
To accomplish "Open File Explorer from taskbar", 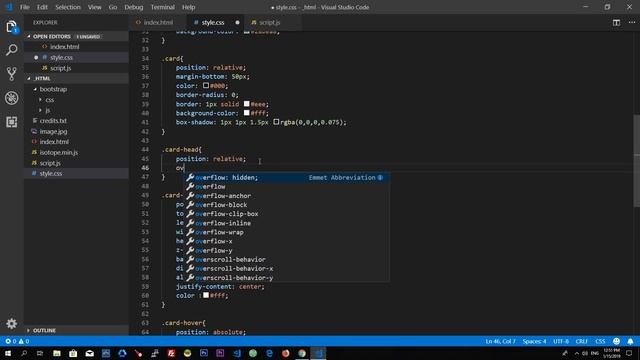I will coord(57,353).
